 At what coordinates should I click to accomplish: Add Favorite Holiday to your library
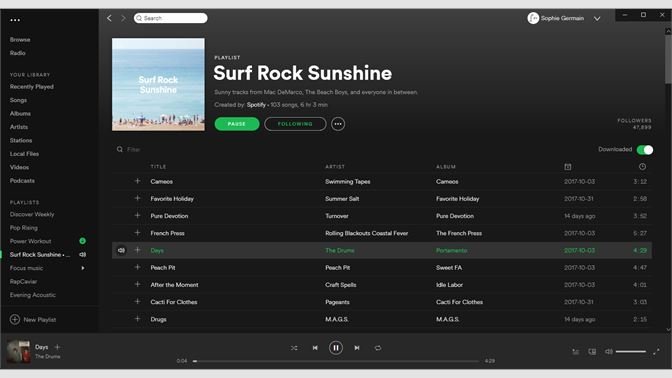[137, 198]
